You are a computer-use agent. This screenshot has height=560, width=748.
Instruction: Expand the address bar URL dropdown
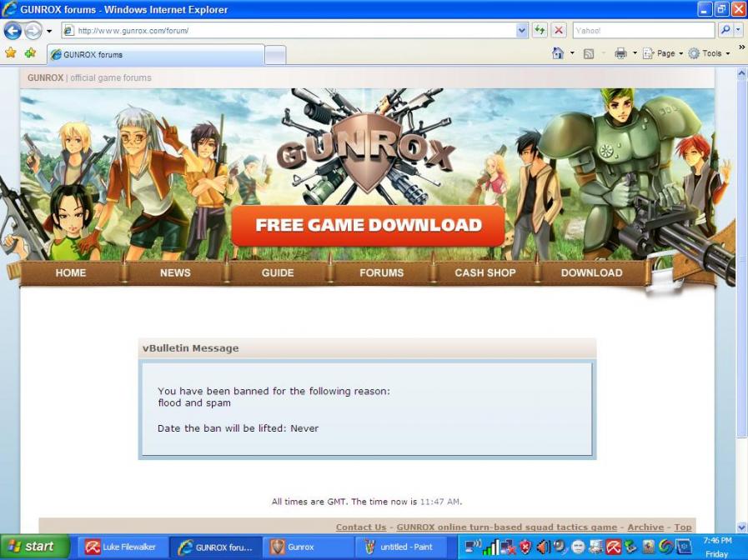(522, 31)
